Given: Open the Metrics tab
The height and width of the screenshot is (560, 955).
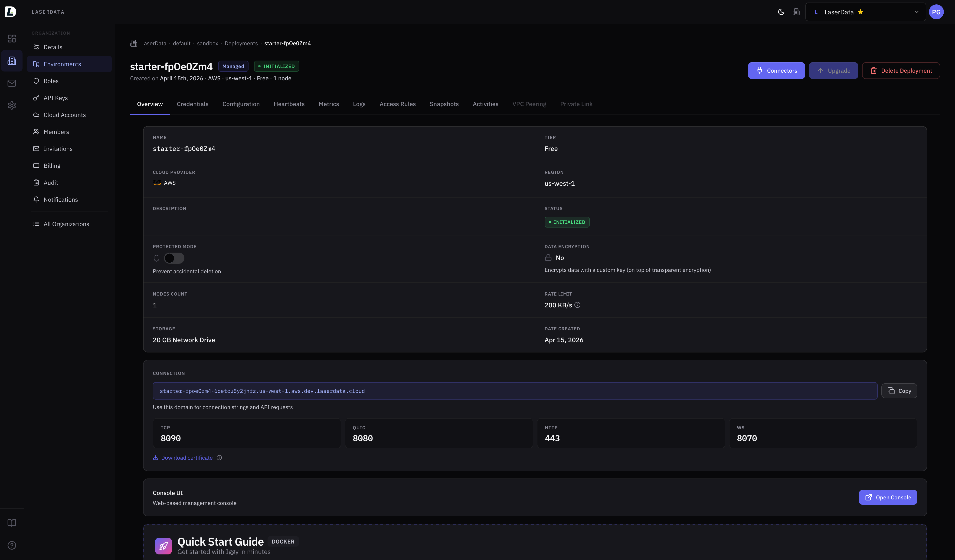Looking at the screenshot, I should (329, 104).
